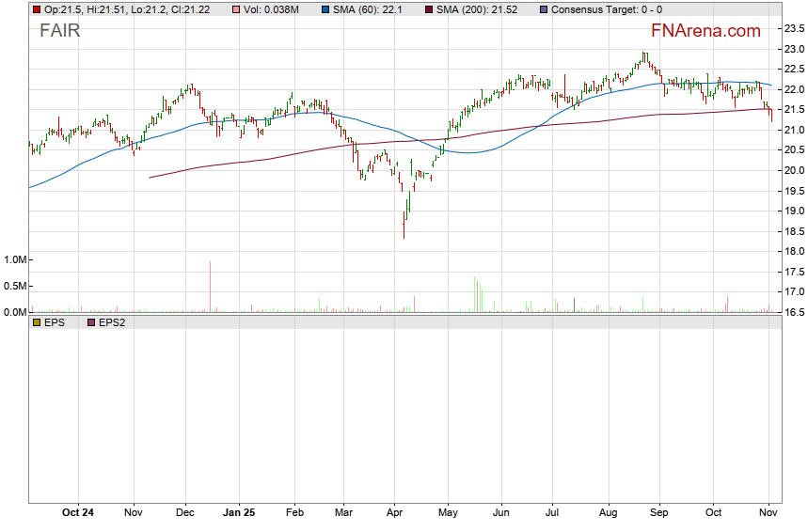This screenshot has width=808, height=532.
Task: Click the Oct 24 date label
Action: (77, 513)
